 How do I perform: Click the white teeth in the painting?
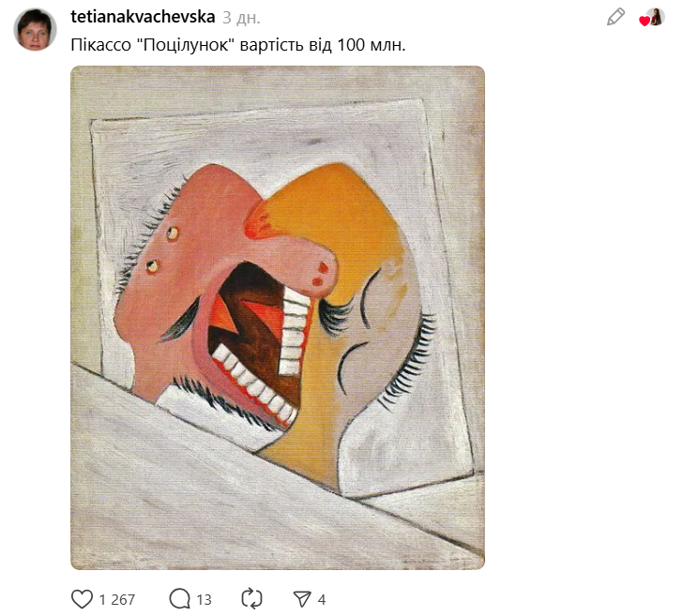(294, 326)
